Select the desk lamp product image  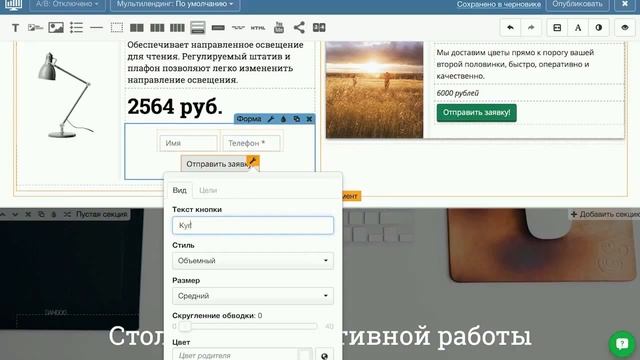pyautogui.click(x=65, y=96)
